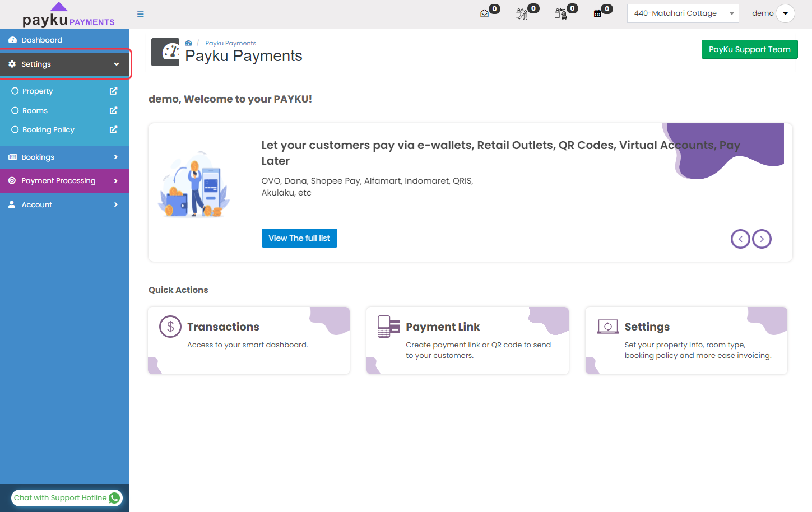Click the page header speedometer icon
The image size is (812, 512).
point(165,52)
